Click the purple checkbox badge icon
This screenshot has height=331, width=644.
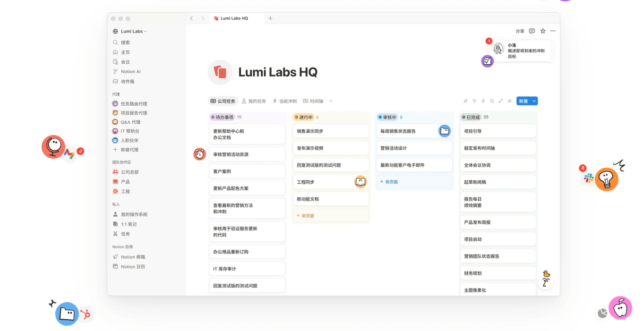click(x=488, y=61)
